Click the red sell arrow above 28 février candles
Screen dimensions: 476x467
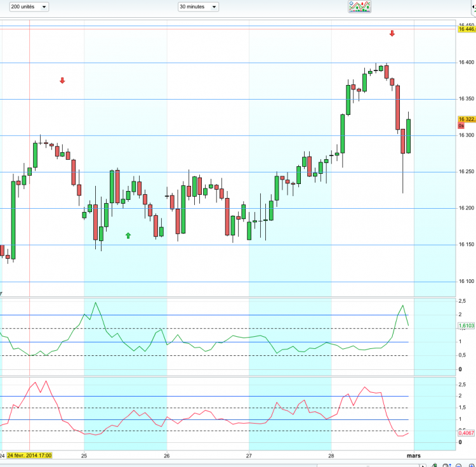coord(392,34)
